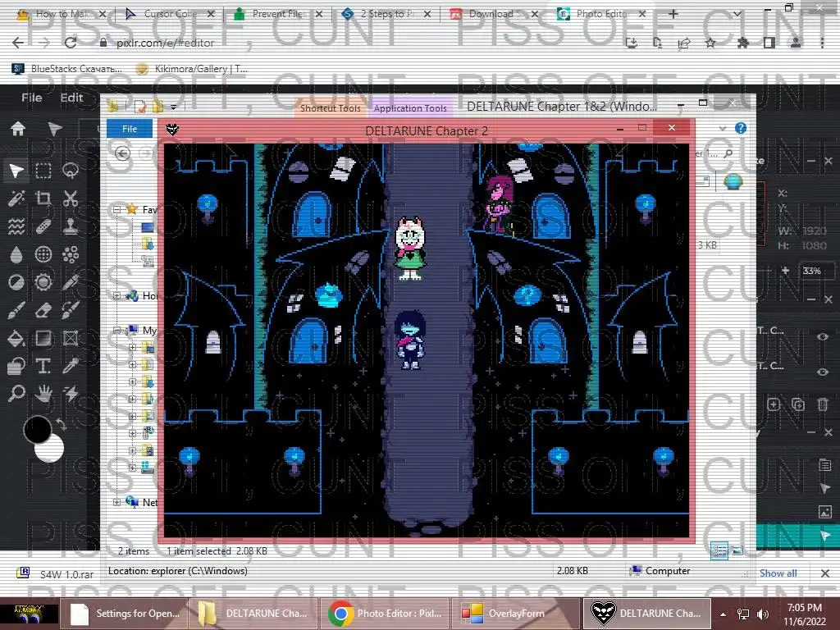Select the Text tool
The height and width of the screenshot is (630, 840).
click(43, 366)
